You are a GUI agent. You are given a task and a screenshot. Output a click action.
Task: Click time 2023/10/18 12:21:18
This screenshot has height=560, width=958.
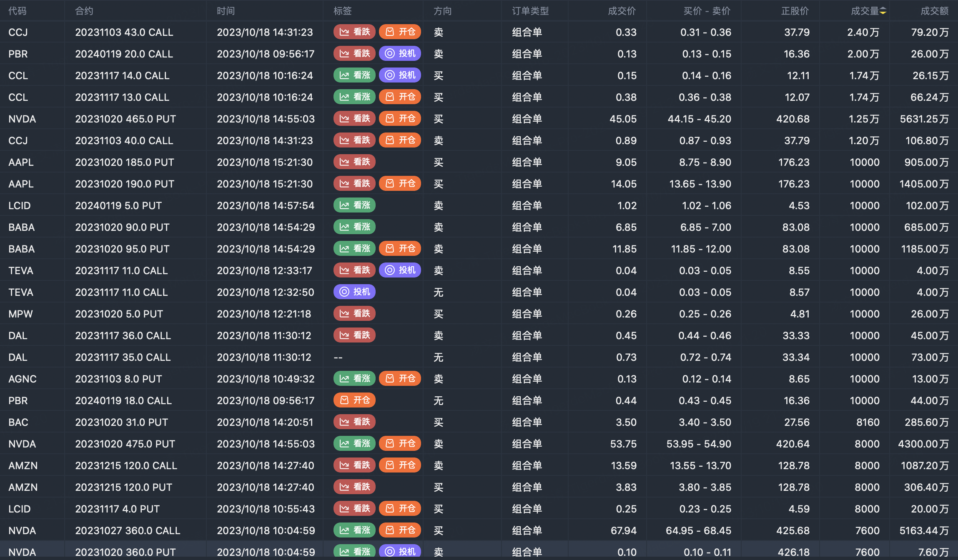pos(264,314)
